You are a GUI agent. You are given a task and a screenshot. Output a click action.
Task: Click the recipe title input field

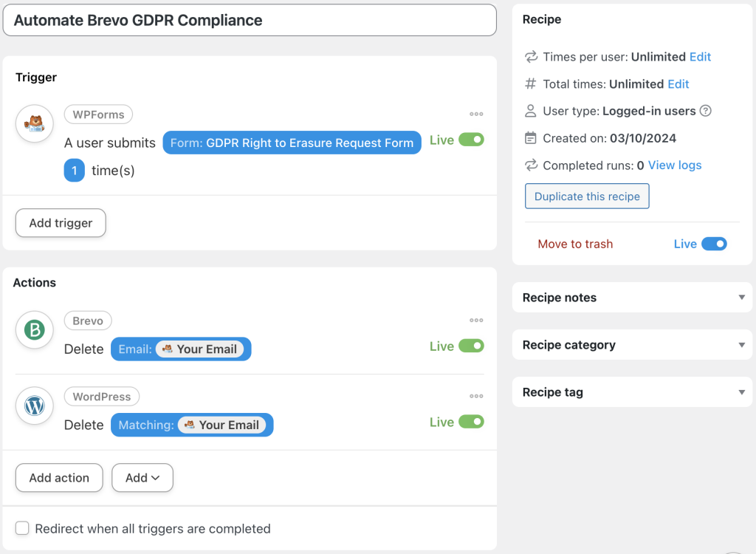[250, 20]
